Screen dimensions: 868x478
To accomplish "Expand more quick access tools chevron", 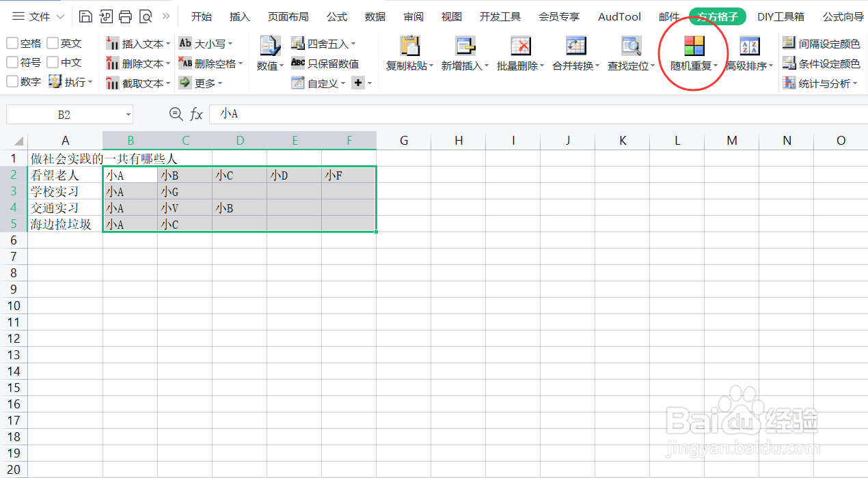I will tap(165, 16).
